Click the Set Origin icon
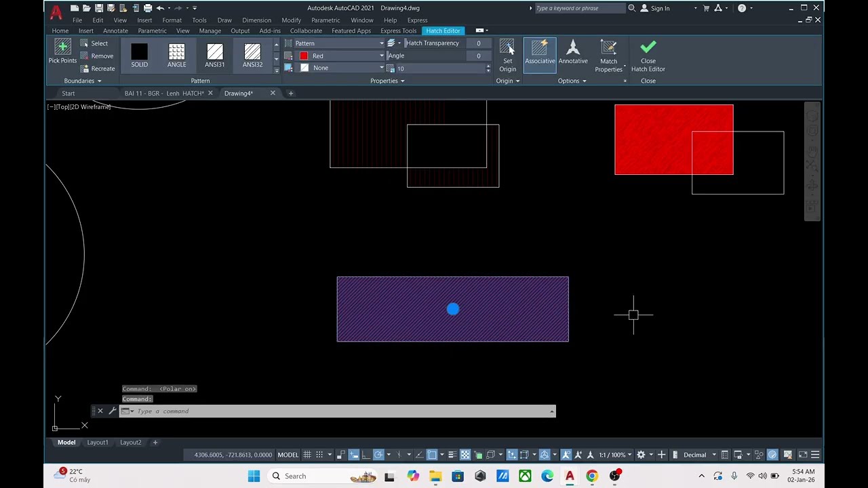The image size is (868, 488). pos(507,55)
